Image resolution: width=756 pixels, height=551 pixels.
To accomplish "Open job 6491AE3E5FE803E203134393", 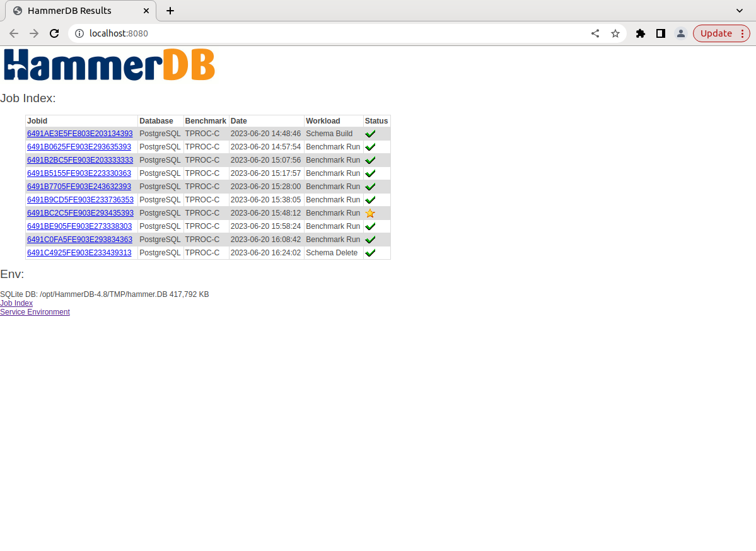I will pos(79,134).
